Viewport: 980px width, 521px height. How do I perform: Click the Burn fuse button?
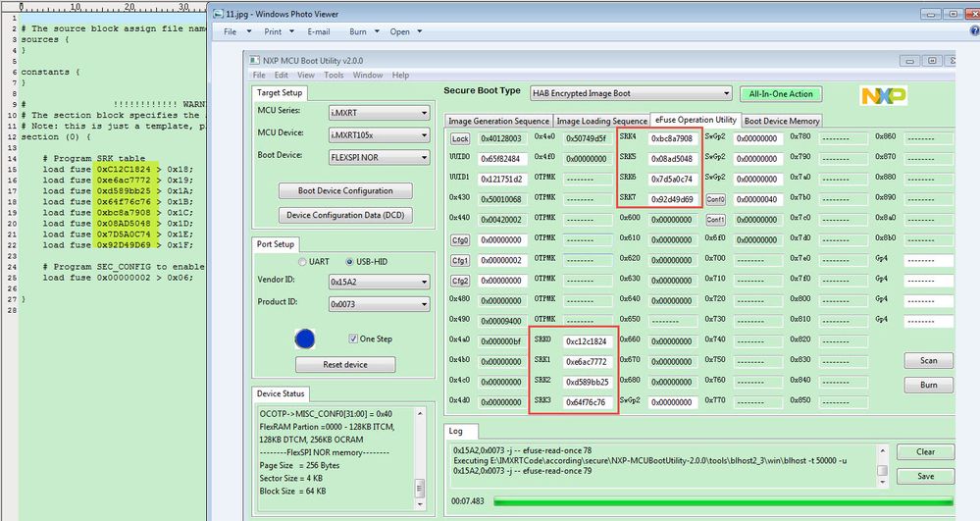click(928, 385)
